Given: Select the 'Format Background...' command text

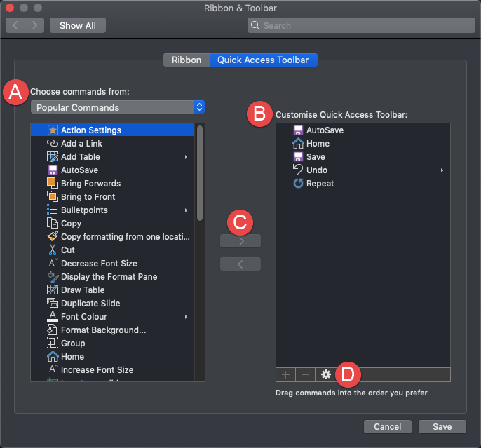Looking at the screenshot, I should pyautogui.click(x=103, y=330).
